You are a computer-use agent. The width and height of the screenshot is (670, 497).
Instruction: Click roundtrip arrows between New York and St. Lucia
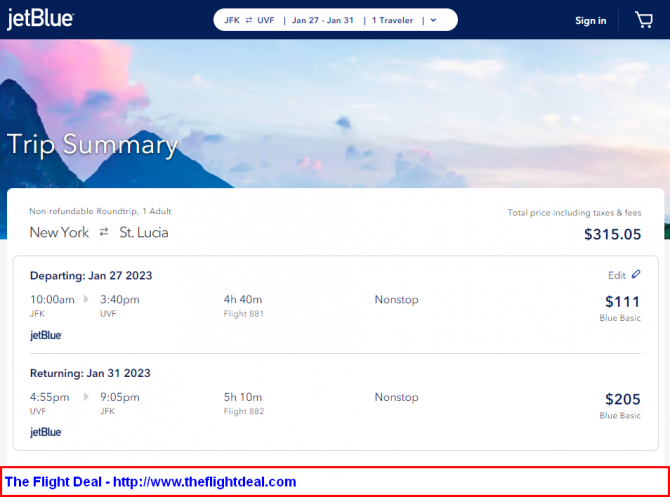(104, 232)
